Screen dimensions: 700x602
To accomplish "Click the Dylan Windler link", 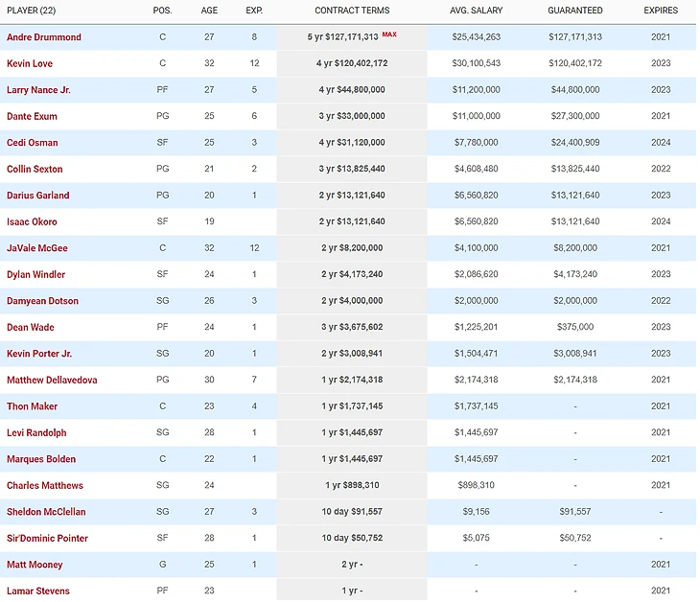I will pyautogui.click(x=36, y=274).
